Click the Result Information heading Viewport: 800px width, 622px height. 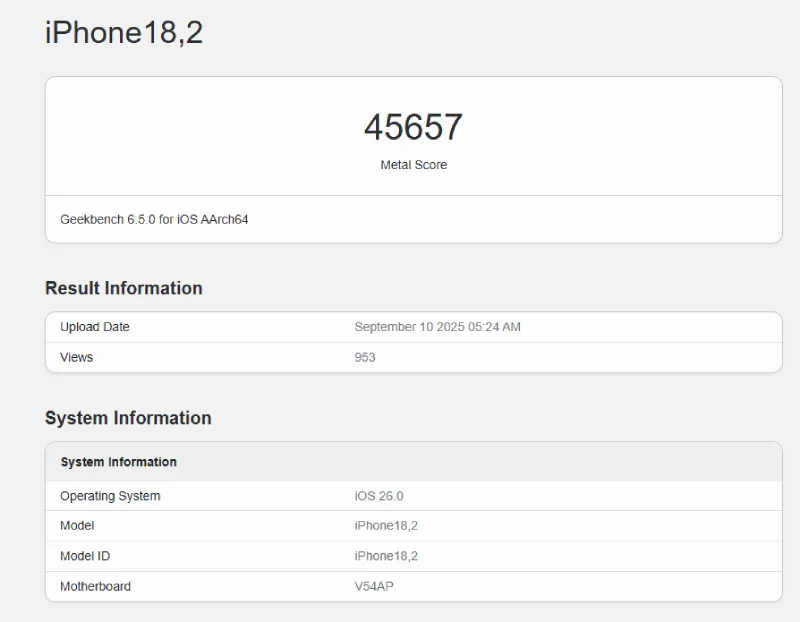point(124,288)
